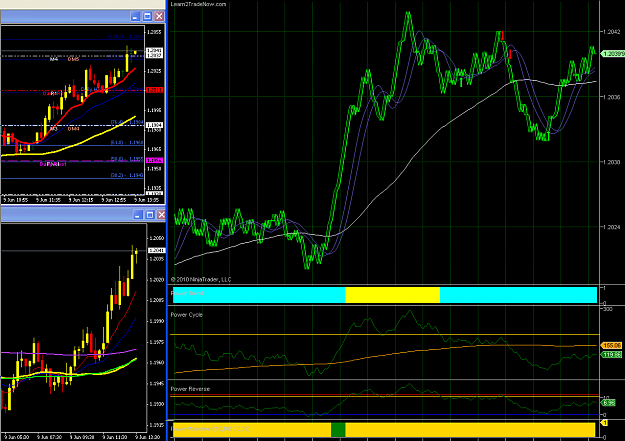Minimize the lower-left chart window
Screen dimensions: 625x441
click(x=138, y=215)
